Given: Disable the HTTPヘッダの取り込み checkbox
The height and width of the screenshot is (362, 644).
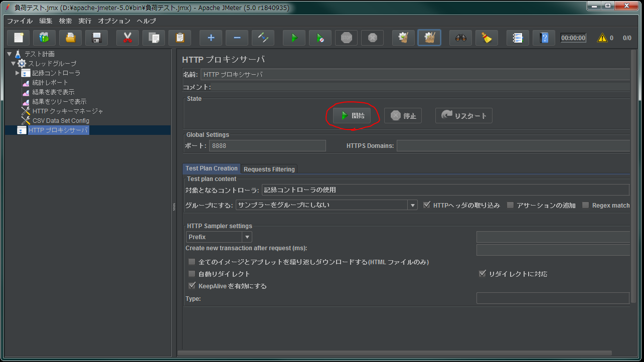Looking at the screenshot, I should click(x=427, y=205).
